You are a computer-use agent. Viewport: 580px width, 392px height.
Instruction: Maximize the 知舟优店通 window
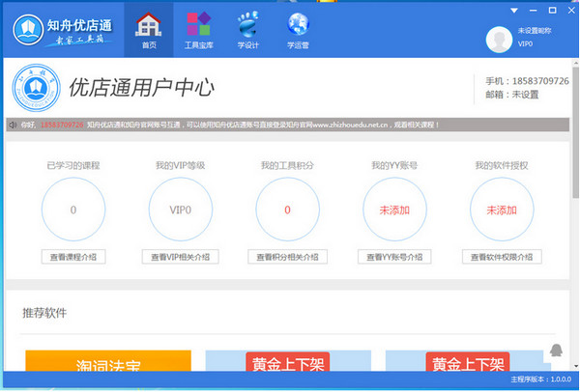[552, 11]
